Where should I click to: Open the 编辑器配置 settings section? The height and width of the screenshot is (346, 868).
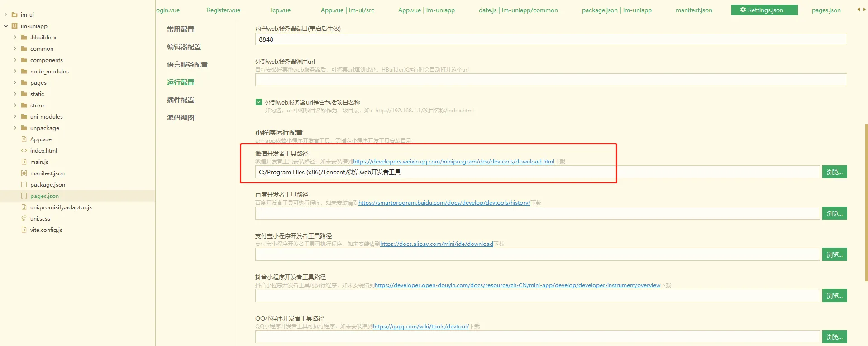[184, 47]
